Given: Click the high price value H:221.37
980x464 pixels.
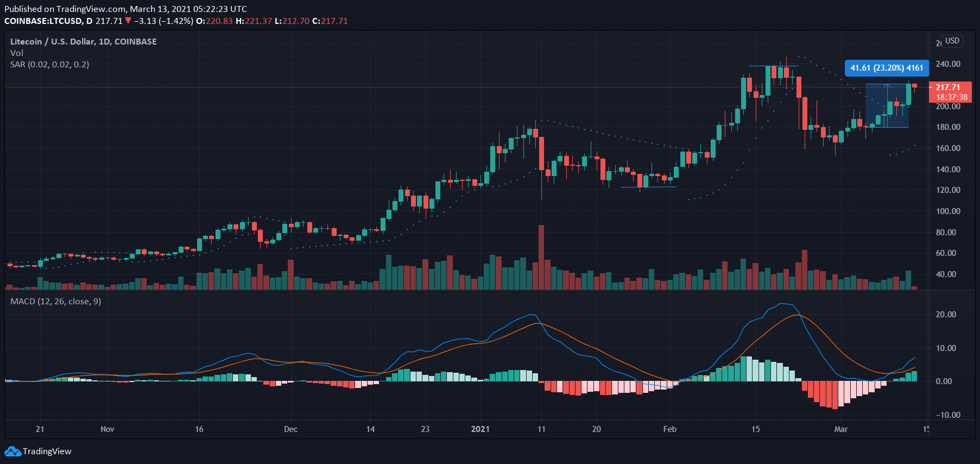Looking at the screenshot, I should 254,21.
